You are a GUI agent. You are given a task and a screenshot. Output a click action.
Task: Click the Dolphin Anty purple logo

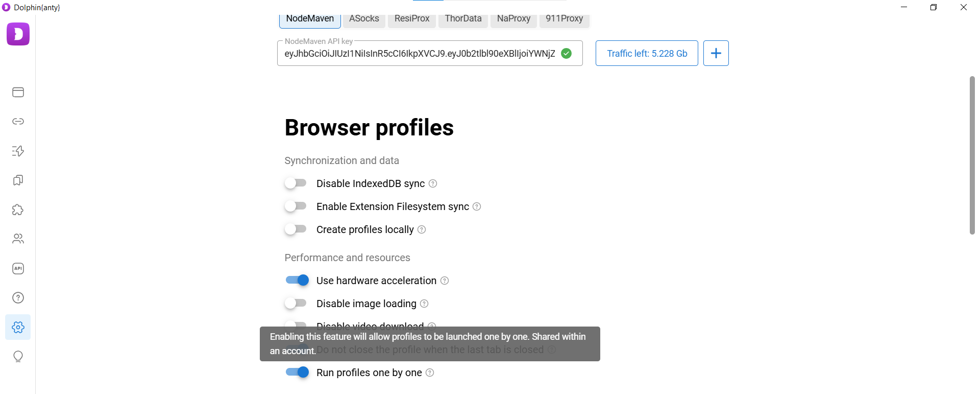coord(18,34)
